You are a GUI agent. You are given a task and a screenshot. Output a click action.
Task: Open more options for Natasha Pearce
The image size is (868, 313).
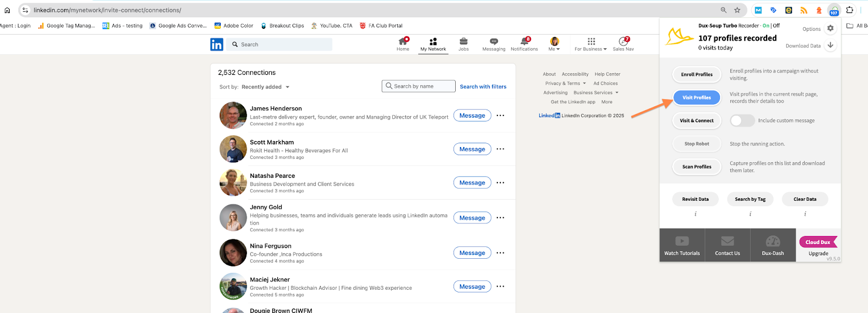500,183
